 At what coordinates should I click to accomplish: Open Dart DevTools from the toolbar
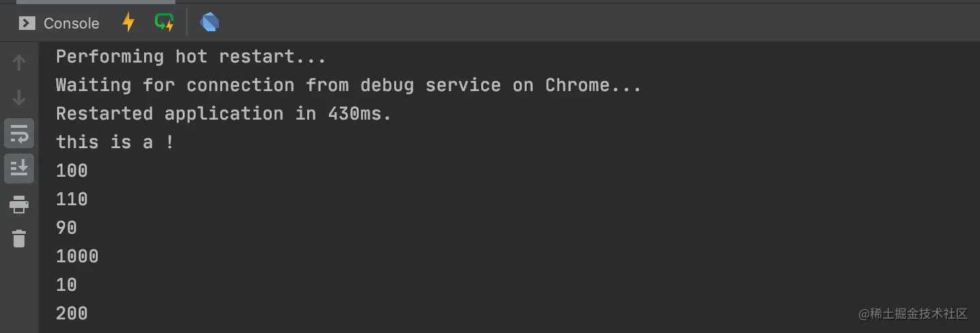[209, 23]
